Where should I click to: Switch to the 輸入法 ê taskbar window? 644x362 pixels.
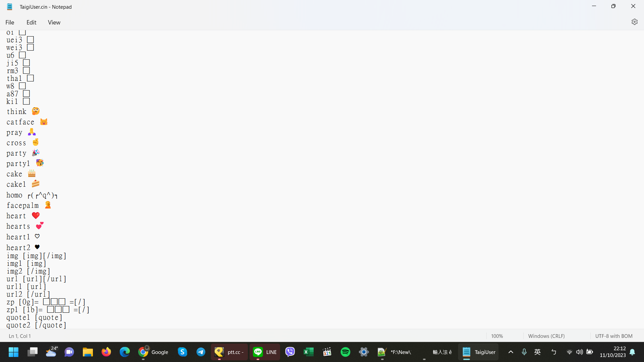tap(437, 352)
